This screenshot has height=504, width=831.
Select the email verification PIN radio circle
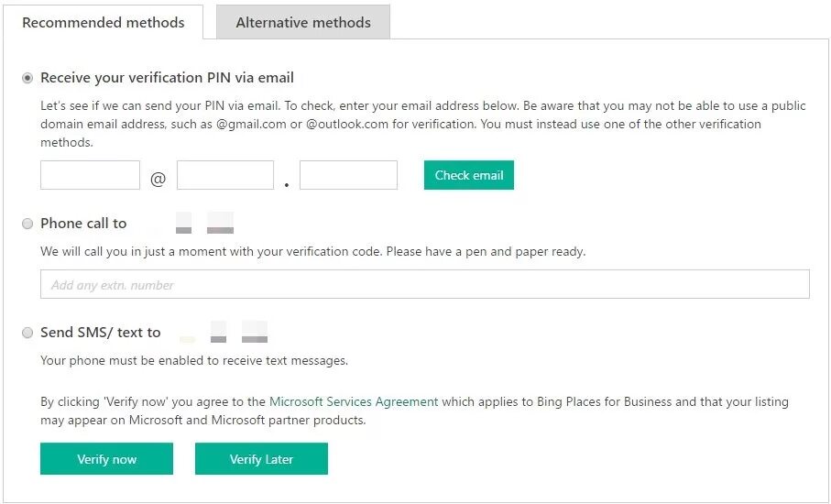pyautogui.click(x=27, y=78)
